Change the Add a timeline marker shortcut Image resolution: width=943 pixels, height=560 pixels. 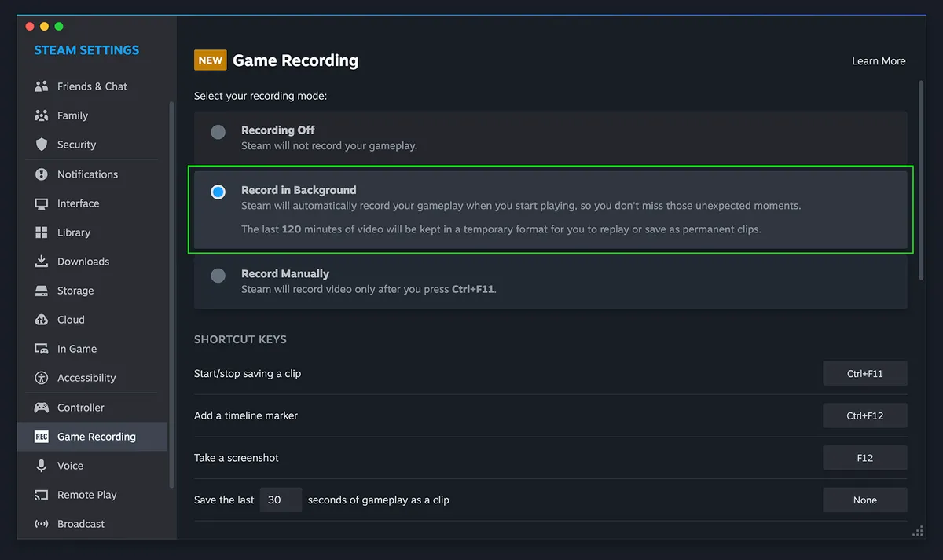865,415
